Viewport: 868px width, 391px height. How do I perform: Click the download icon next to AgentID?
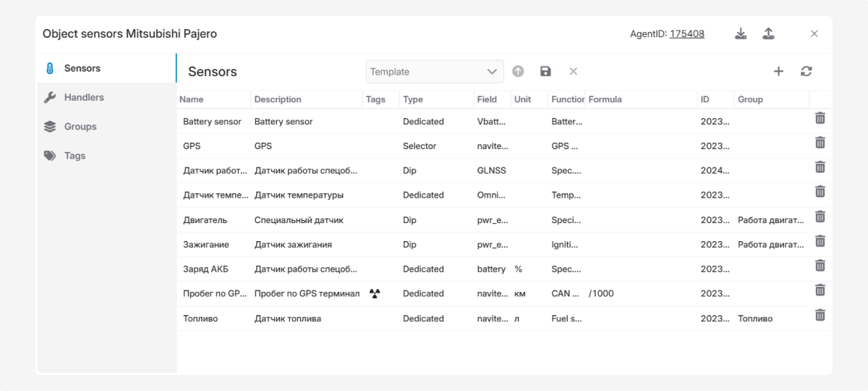pyautogui.click(x=741, y=34)
